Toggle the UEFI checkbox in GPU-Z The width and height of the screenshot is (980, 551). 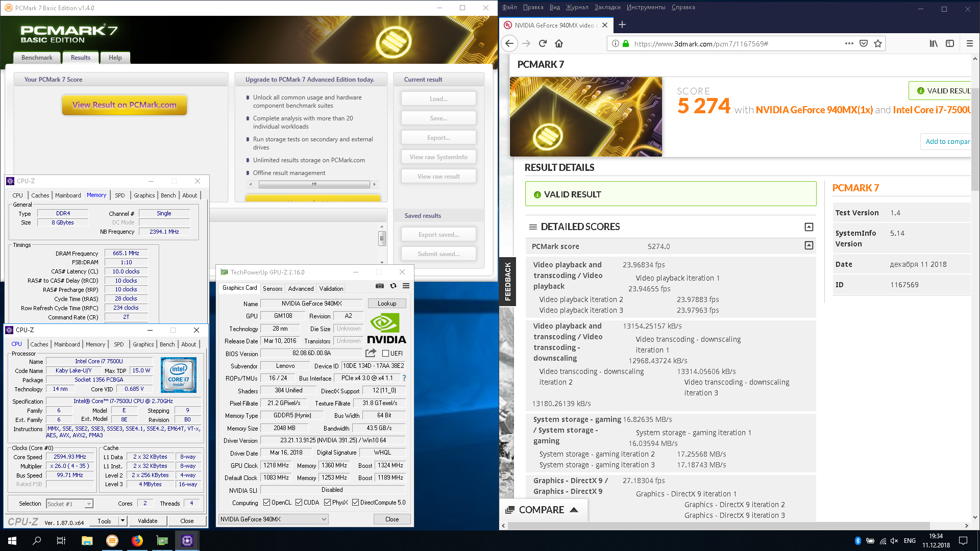click(385, 353)
